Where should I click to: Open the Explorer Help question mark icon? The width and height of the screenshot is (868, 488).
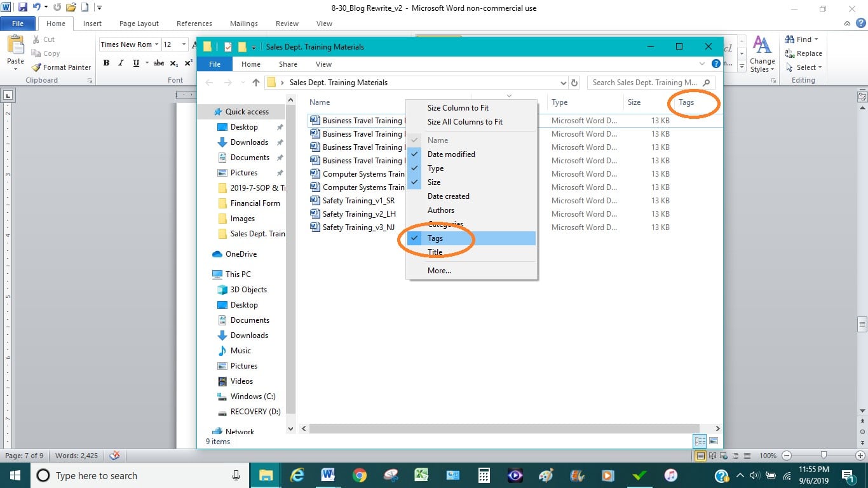point(716,64)
